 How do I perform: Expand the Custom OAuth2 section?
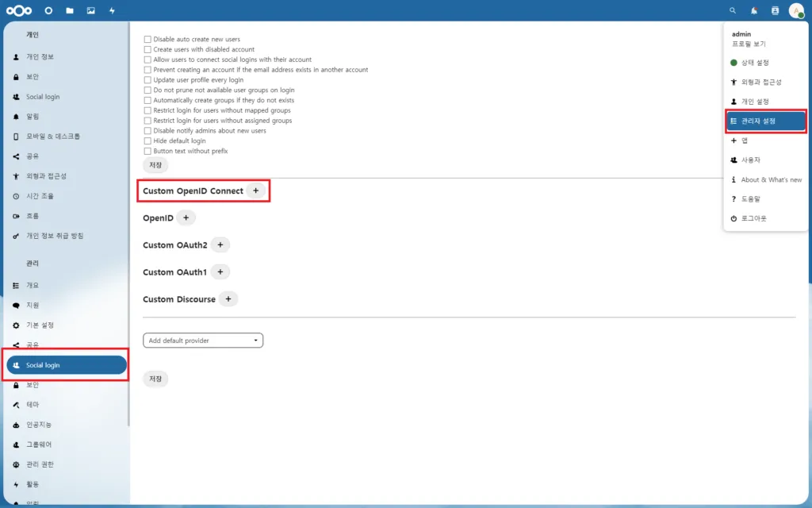(x=220, y=244)
